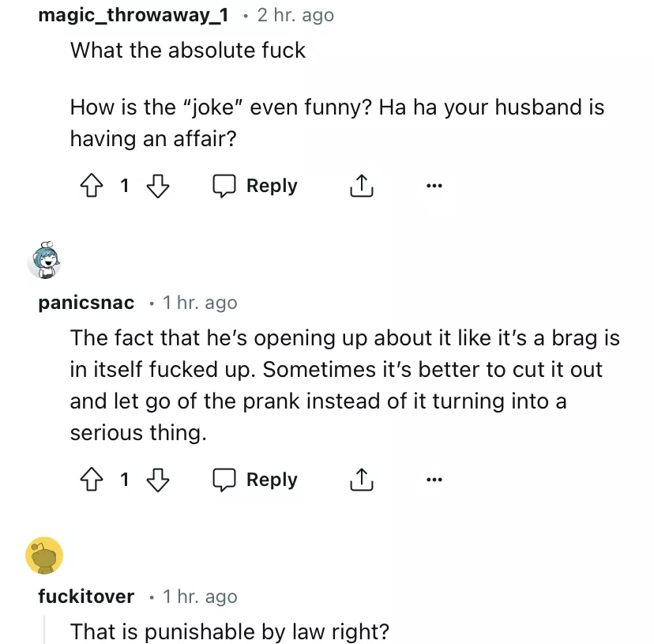Share panicsnac's comment

(x=361, y=480)
